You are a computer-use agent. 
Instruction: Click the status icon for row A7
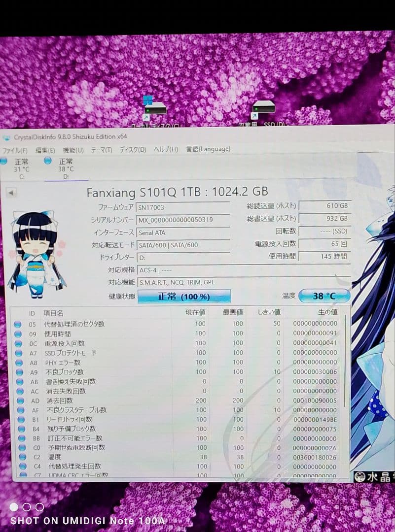tap(19, 353)
